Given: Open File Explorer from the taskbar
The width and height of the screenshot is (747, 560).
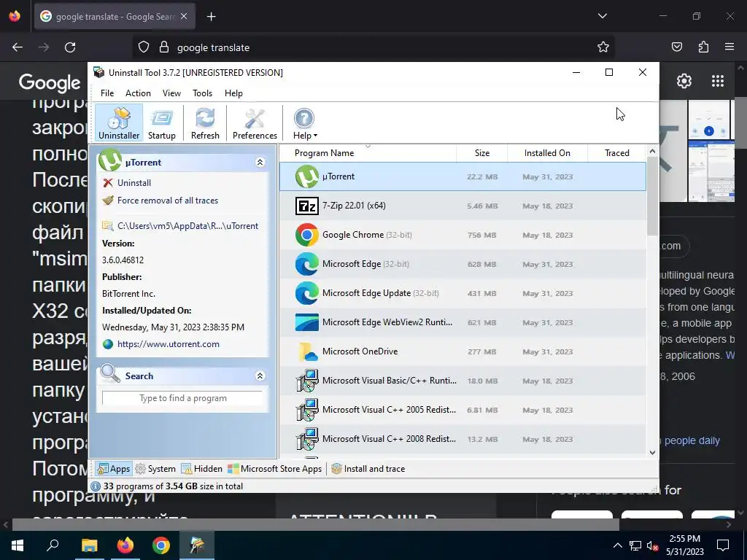Looking at the screenshot, I should click(89, 545).
